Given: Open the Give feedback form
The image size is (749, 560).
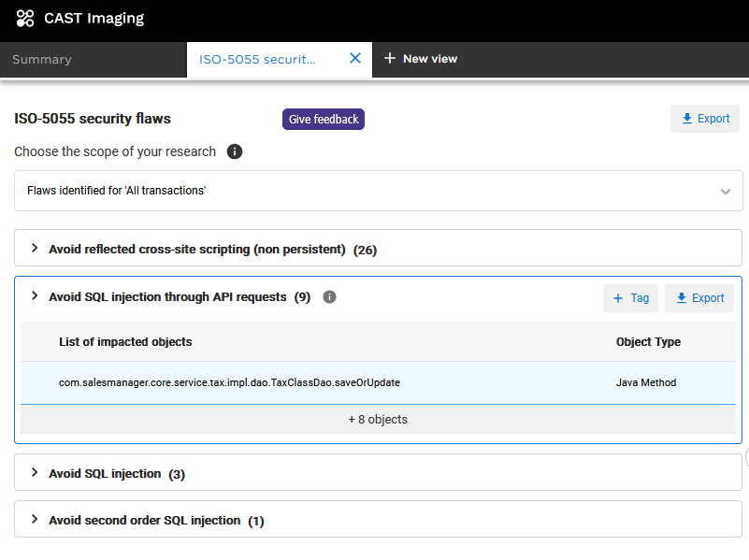Looking at the screenshot, I should pyautogui.click(x=324, y=120).
